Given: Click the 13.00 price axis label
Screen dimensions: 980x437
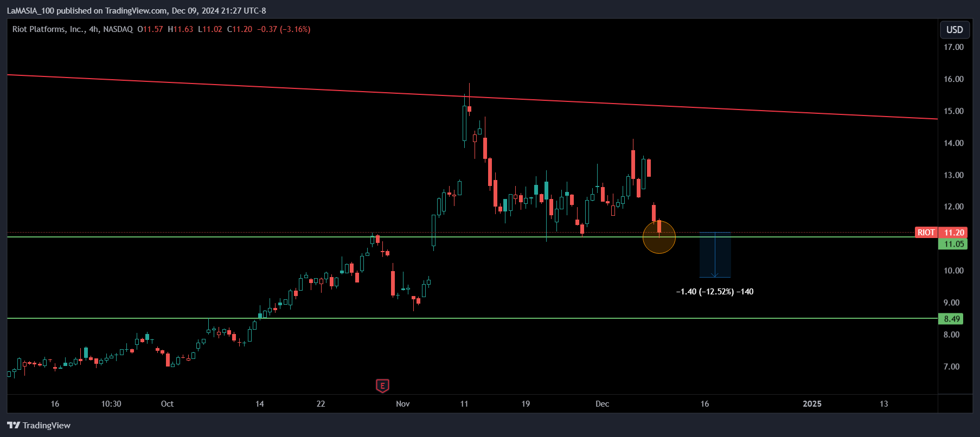Looking at the screenshot, I should pyautogui.click(x=953, y=175).
